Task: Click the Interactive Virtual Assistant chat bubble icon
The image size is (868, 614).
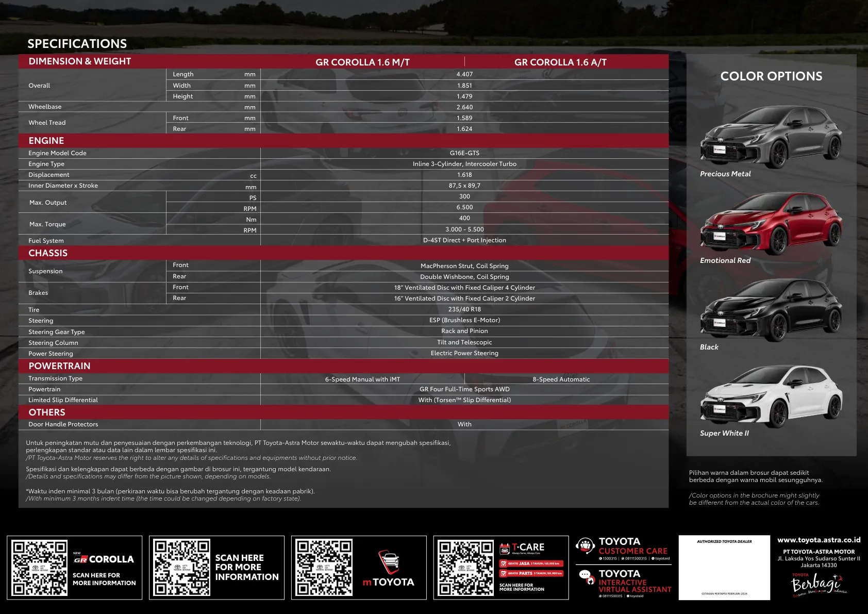Action: [x=587, y=577]
